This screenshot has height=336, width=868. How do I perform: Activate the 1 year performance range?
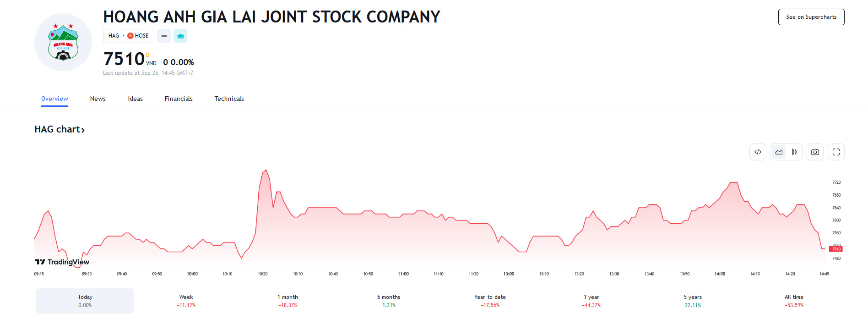pos(591,301)
